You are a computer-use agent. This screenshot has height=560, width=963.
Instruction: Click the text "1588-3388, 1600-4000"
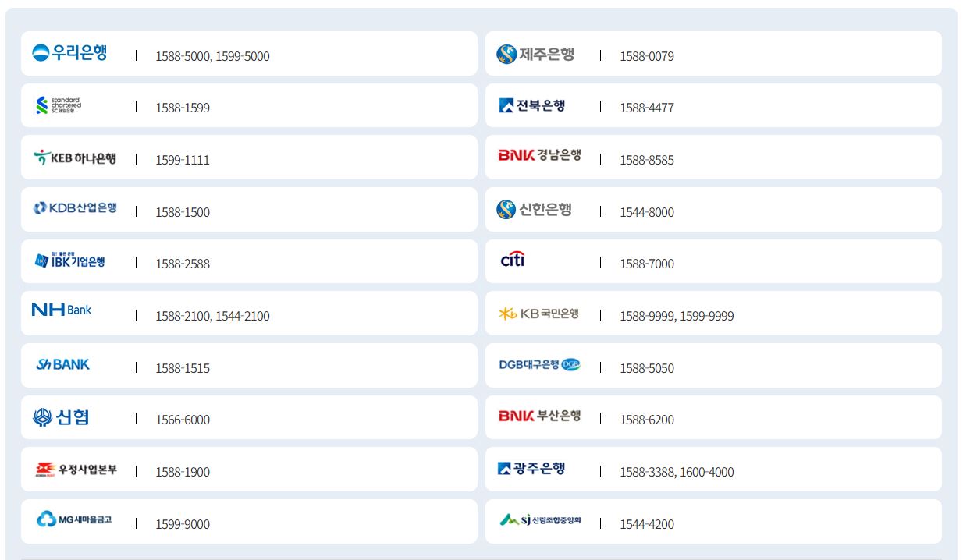[x=677, y=472]
